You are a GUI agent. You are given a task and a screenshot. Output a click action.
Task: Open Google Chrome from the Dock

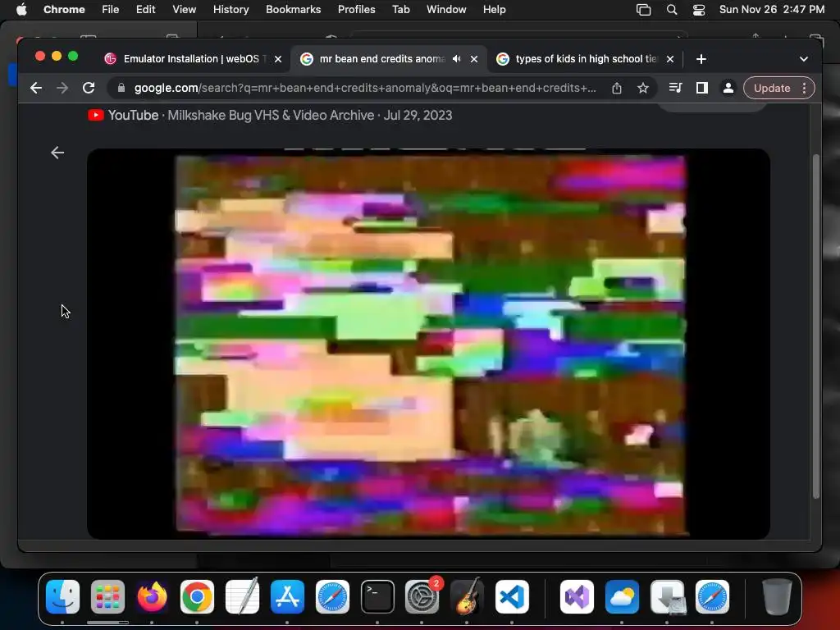pos(197,596)
